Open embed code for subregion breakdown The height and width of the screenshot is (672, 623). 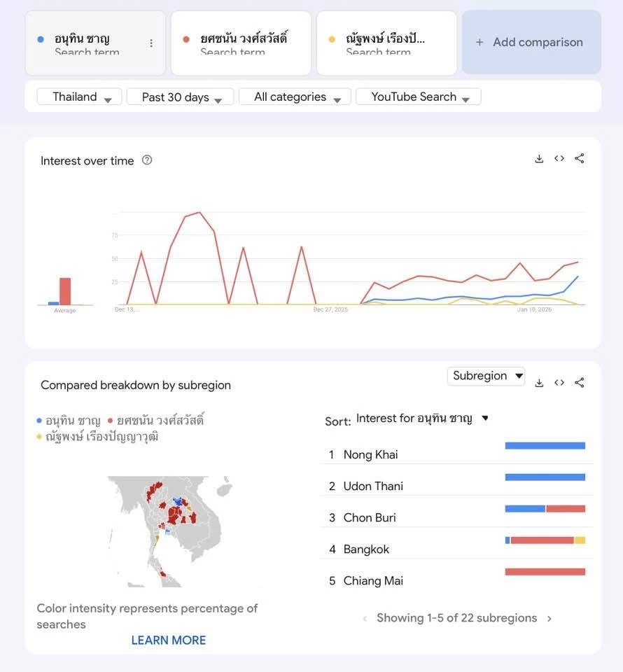click(559, 383)
